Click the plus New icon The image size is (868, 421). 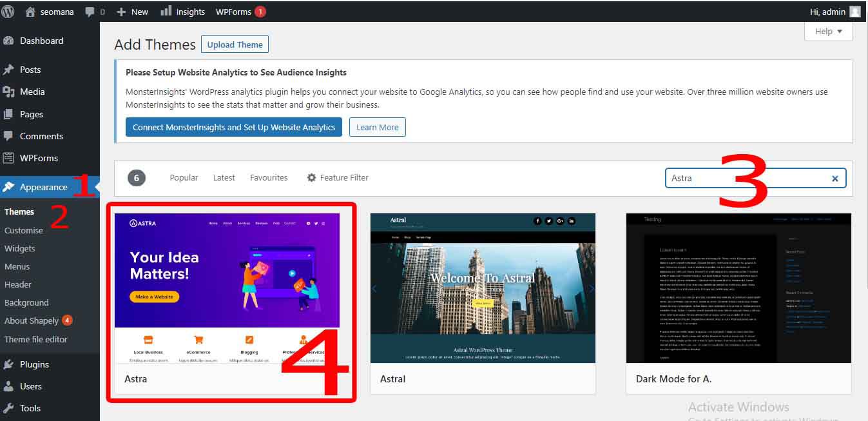click(121, 12)
